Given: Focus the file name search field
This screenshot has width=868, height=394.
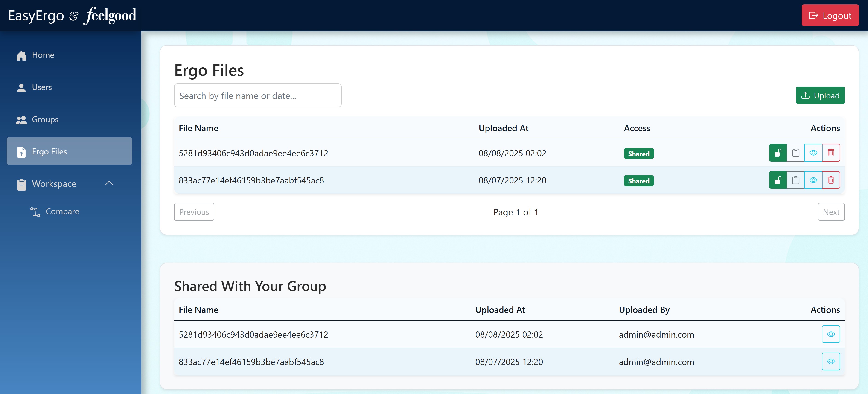Looking at the screenshot, I should pos(258,96).
